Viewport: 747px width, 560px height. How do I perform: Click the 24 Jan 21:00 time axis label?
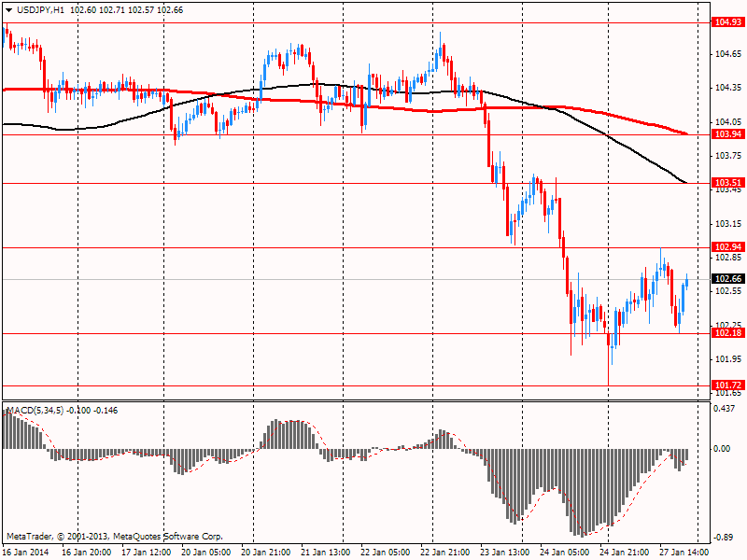click(x=624, y=553)
